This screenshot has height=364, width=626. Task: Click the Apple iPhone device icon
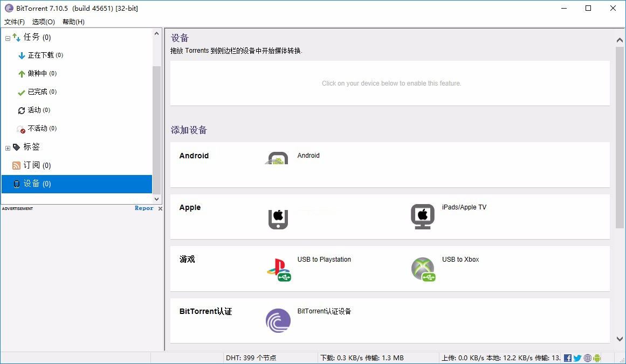tap(278, 219)
